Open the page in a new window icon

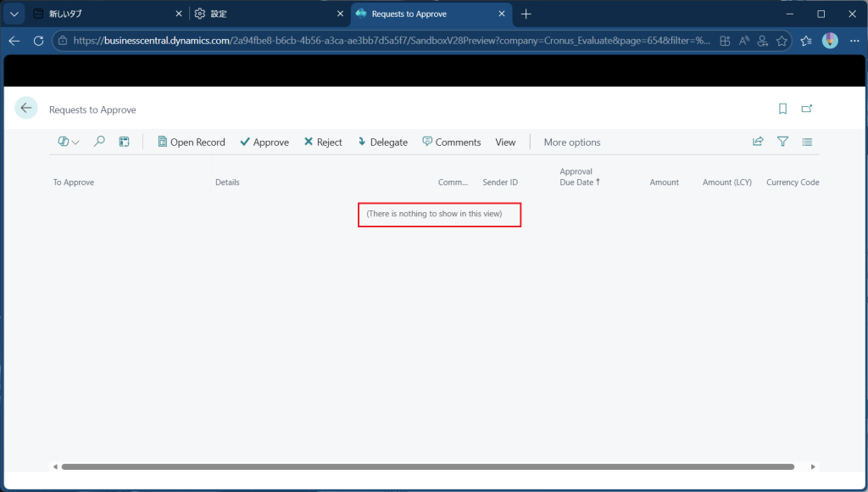coord(807,109)
